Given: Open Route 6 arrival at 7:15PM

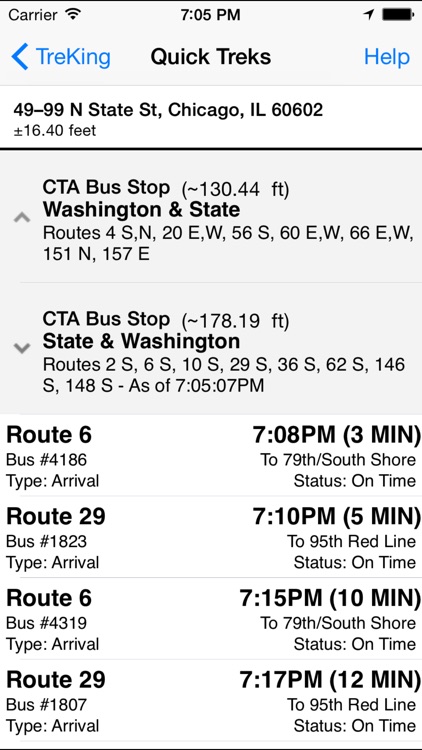Looking at the screenshot, I should click(211, 619).
